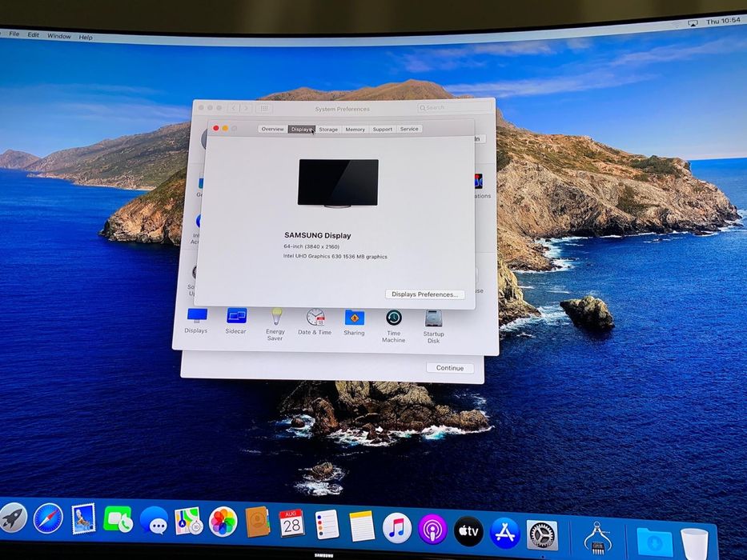Click the Continue button
This screenshot has height=560, width=747.
(450, 368)
